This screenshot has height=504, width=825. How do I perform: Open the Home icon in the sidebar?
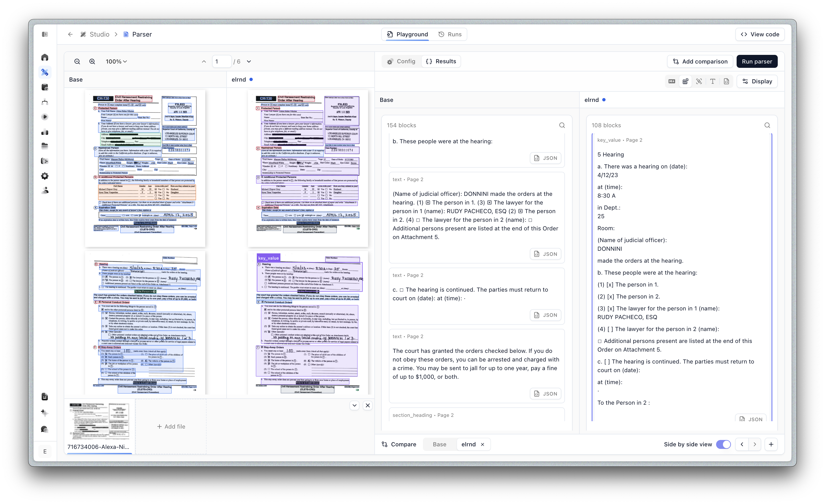(45, 58)
